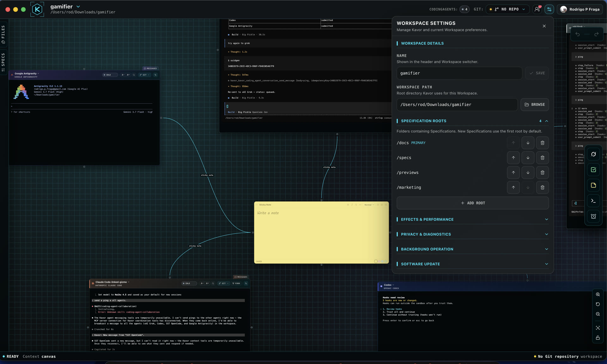607x364 pixels.
Task: Click Browse for workspace path
Action: click(x=535, y=105)
